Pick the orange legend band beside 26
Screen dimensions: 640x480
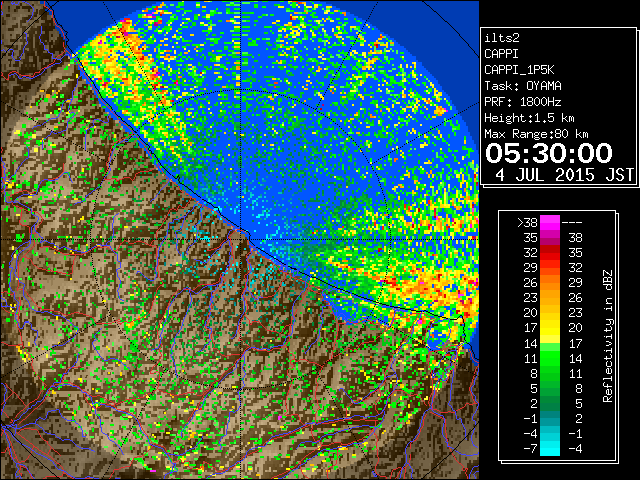click(x=550, y=283)
